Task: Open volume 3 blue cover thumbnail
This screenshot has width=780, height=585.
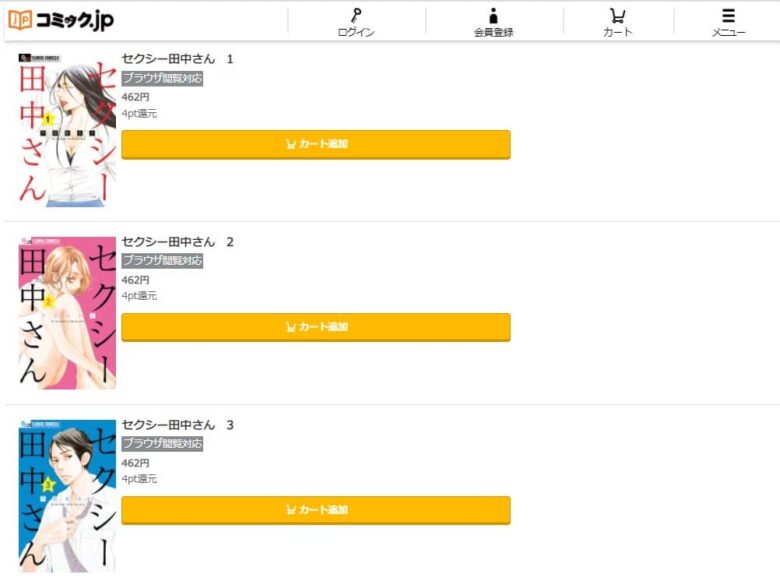Action: pos(67,496)
